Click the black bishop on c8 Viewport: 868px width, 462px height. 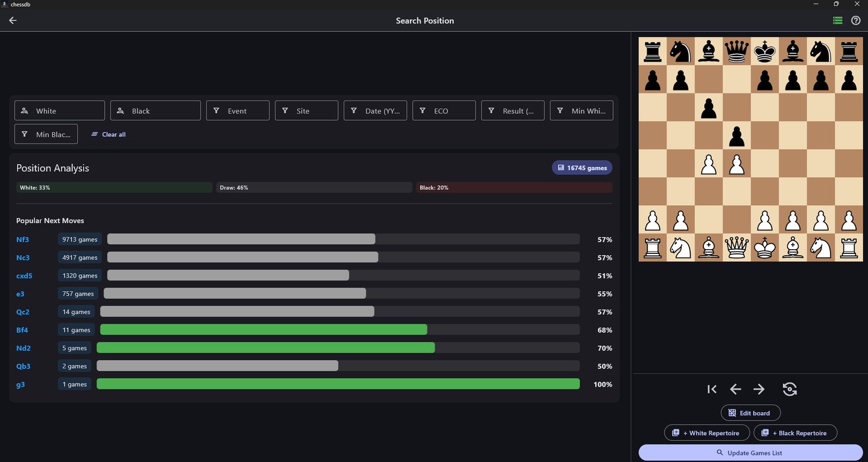(x=709, y=51)
